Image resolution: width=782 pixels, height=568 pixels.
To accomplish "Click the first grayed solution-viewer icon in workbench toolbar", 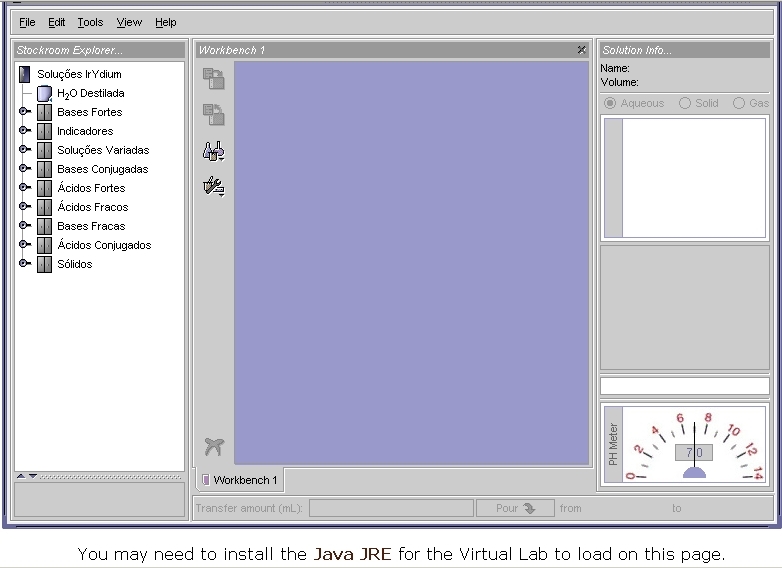I will [x=213, y=79].
